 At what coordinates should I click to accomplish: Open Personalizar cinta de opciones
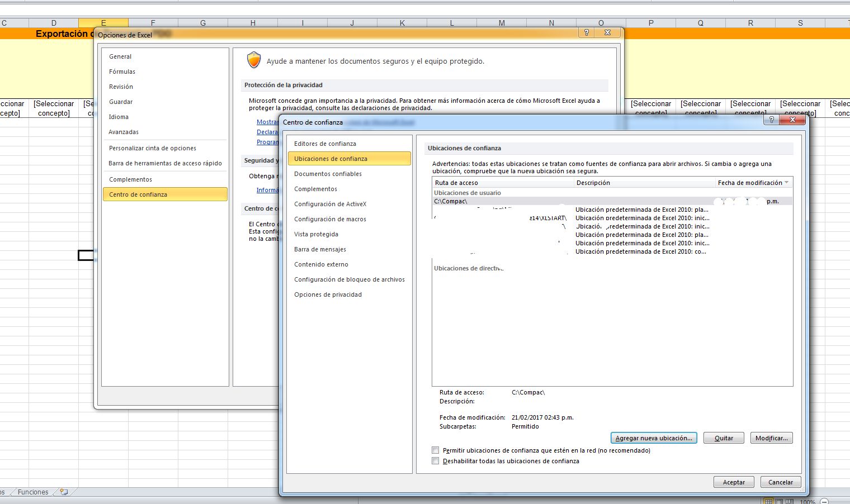click(x=165, y=148)
